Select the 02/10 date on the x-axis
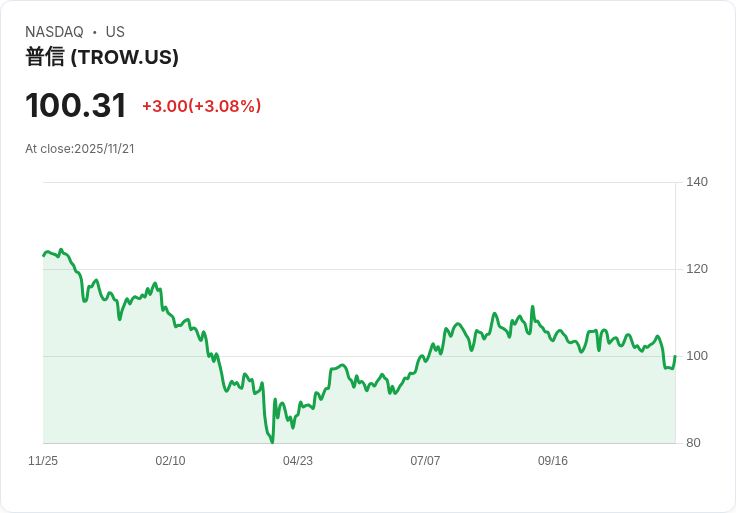The image size is (736, 513). [170, 461]
